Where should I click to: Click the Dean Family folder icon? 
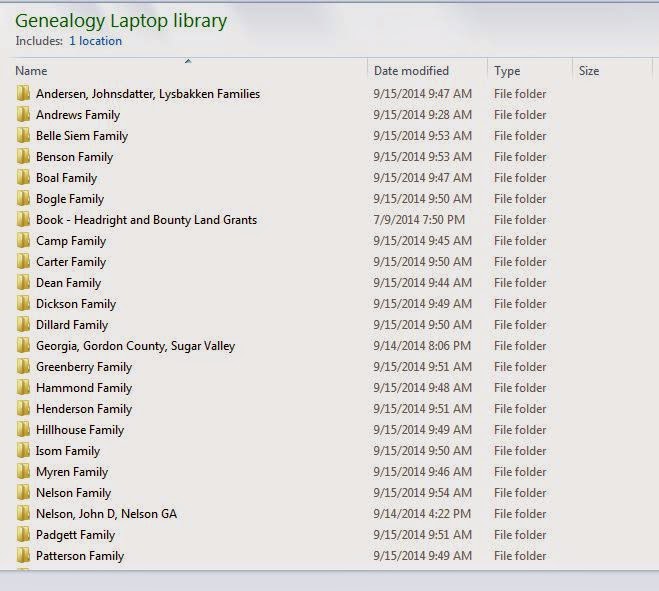[x=24, y=282]
